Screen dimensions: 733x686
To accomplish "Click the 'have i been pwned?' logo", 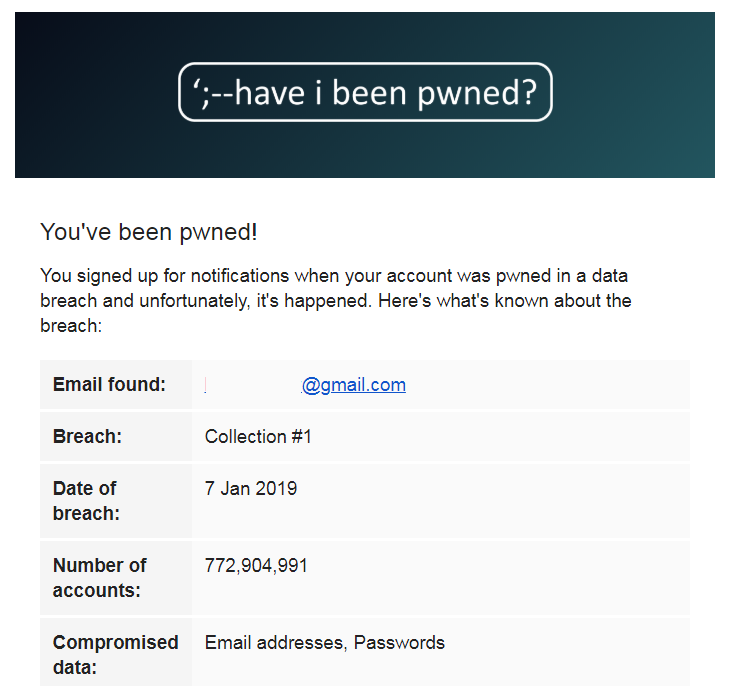I will pos(365,93).
